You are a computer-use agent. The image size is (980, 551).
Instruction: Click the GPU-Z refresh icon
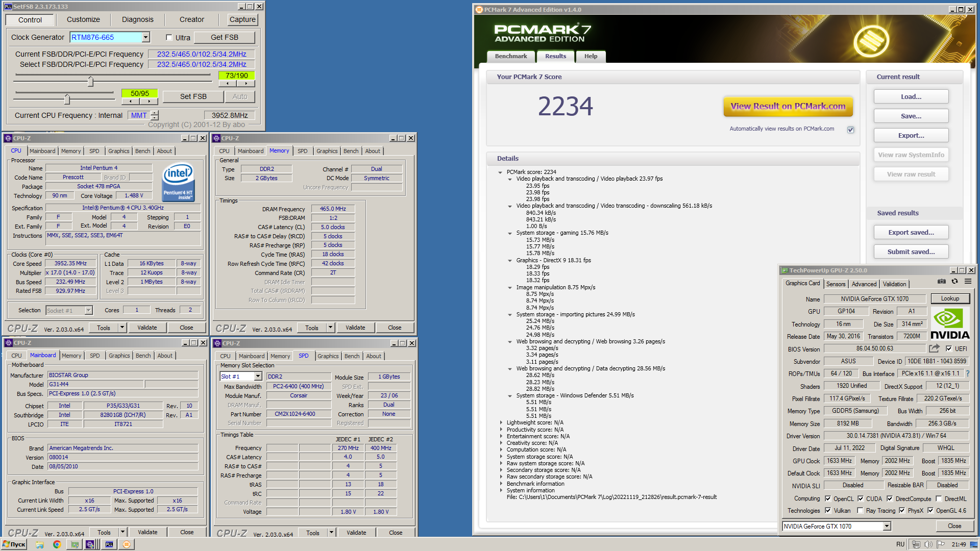(954, 282)
